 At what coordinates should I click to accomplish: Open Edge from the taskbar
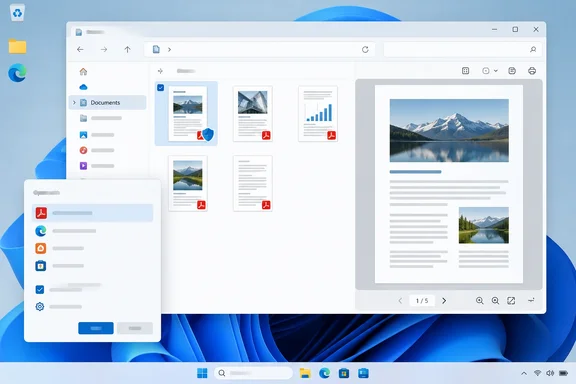pos(324,373)
